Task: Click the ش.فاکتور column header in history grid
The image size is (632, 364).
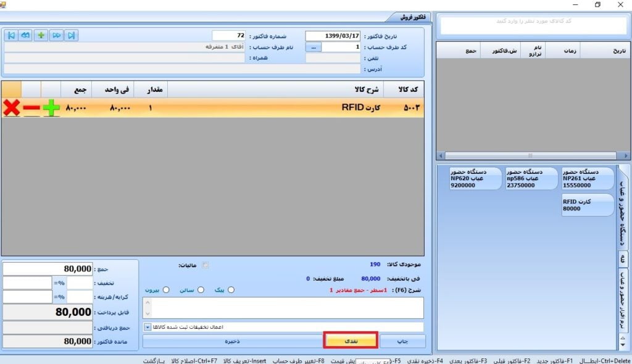Action: coord(501,51)
